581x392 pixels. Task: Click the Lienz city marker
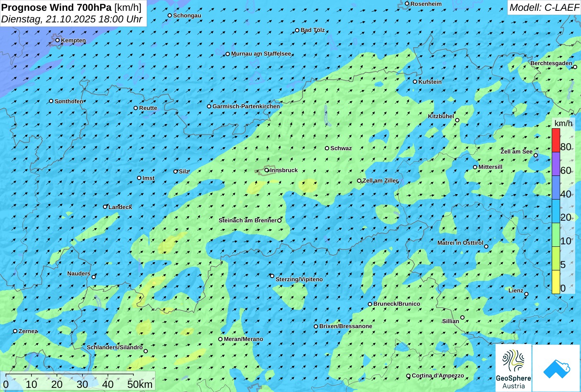point(526,294)
